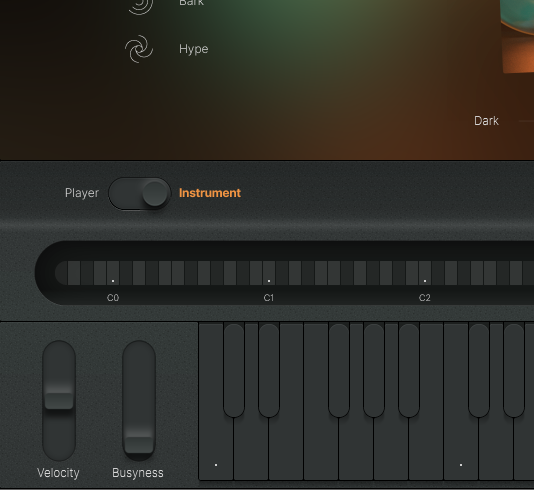
Task: Click the Bark spiral icon
Action: tap(140, 5)
